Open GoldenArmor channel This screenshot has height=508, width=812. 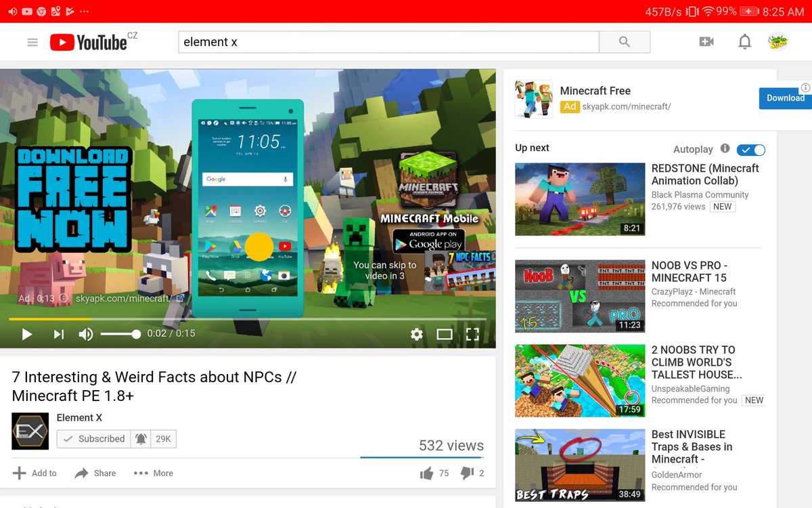[677, 475]
